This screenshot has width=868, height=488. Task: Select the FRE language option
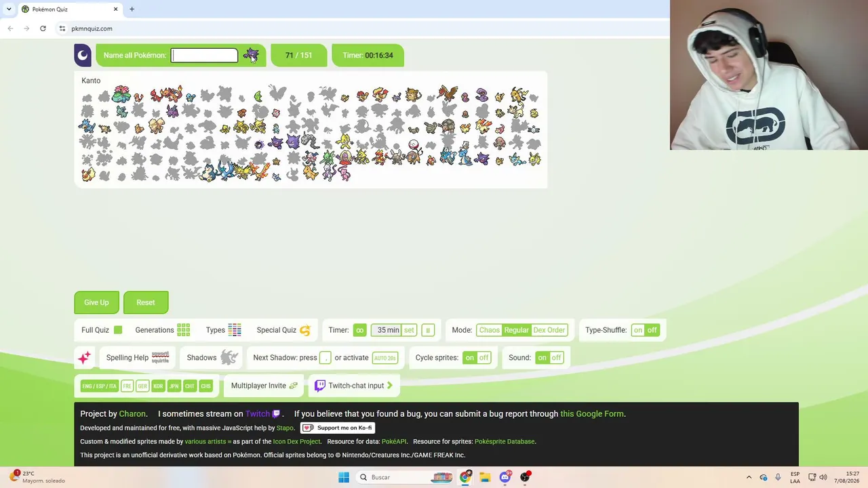coord(127,386)
